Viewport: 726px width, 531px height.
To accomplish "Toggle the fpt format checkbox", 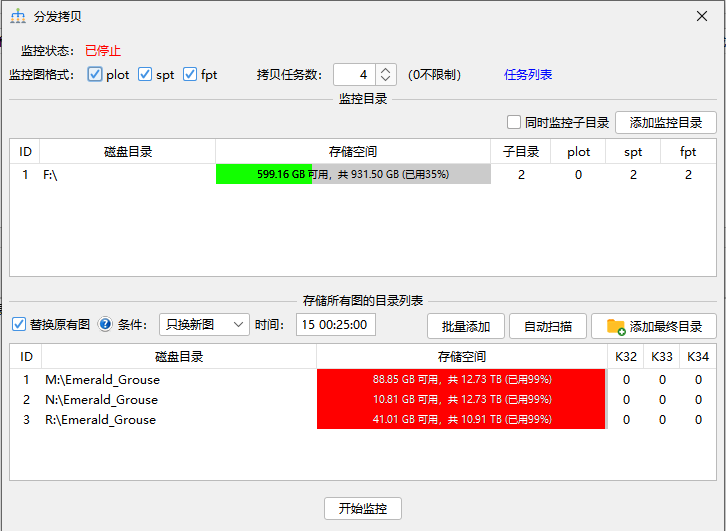I will 190,75.
